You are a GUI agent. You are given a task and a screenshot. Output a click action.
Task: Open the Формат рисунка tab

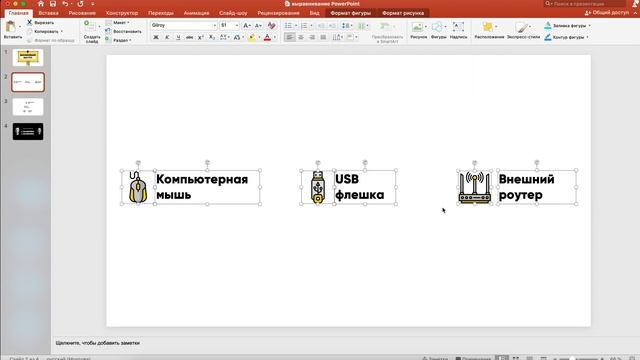pos(403,13)
